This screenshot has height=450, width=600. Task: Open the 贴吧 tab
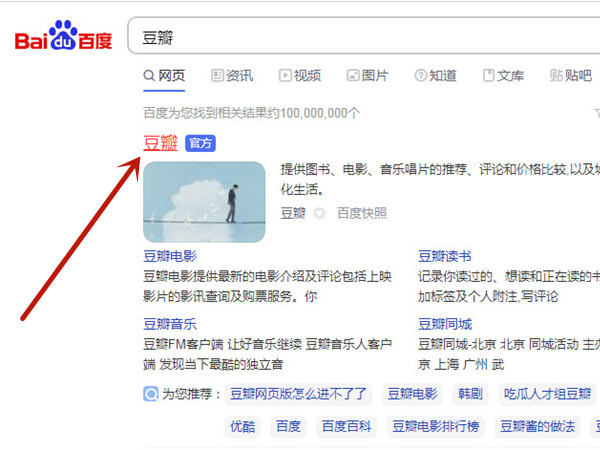coord(570,76)
